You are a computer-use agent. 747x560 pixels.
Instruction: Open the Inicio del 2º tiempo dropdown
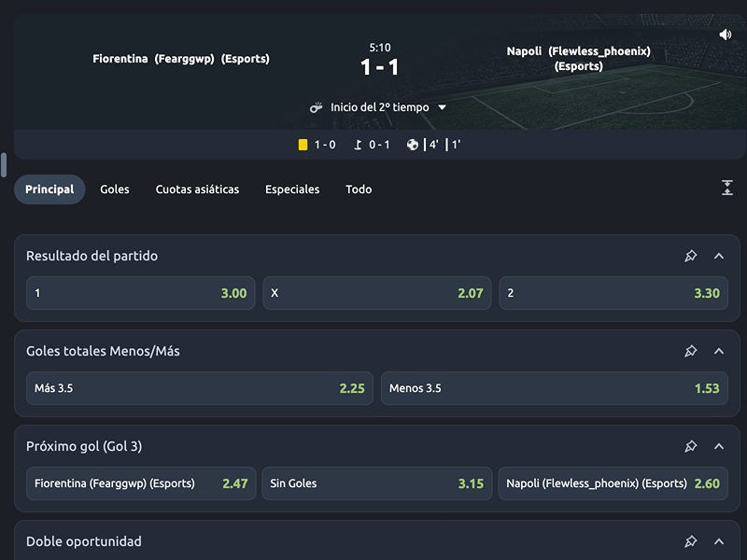(x=443, y=107)
